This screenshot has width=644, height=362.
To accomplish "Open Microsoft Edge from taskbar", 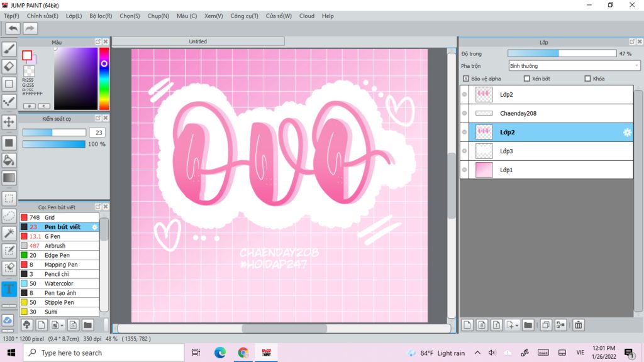I will (219, 353).
